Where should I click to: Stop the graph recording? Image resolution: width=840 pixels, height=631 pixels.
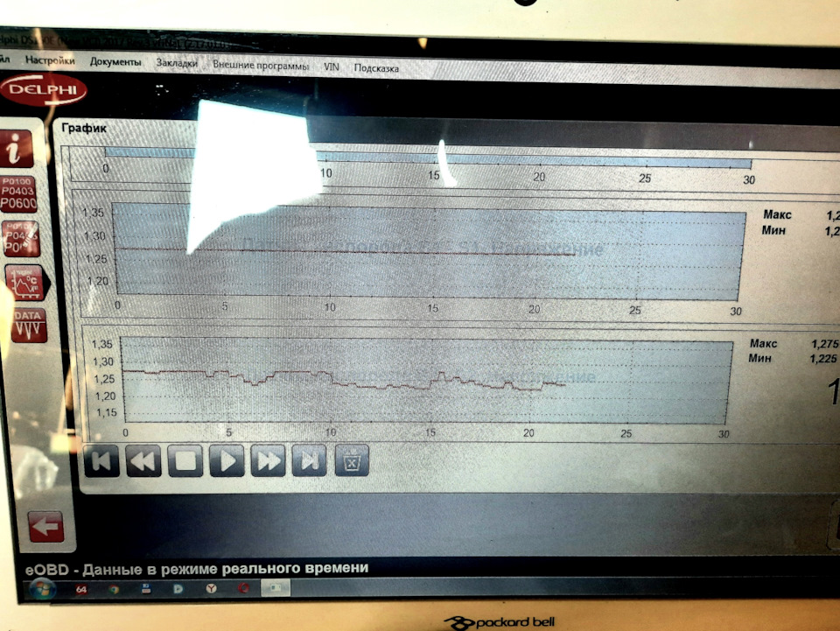(x=185, y=460)
